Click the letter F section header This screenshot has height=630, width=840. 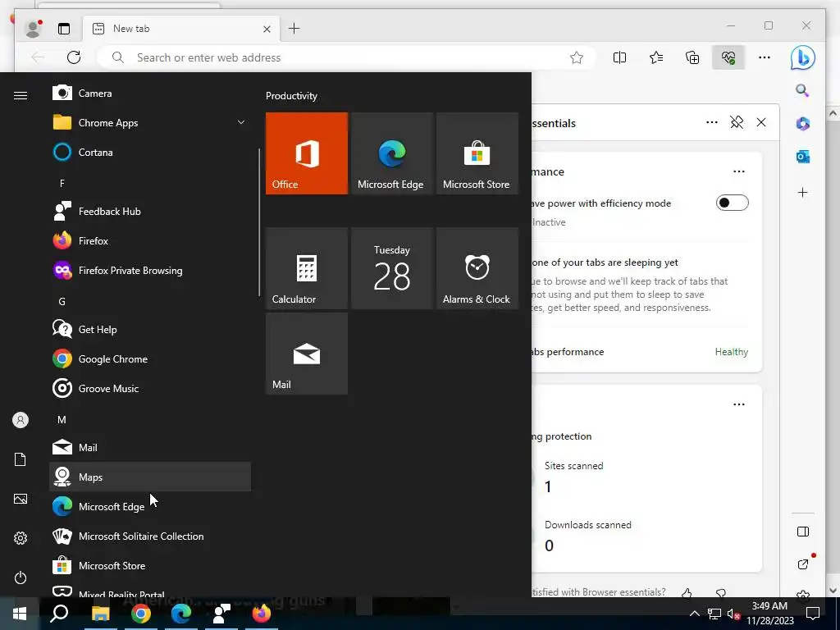pyautogui.click(x=62, y=183)
